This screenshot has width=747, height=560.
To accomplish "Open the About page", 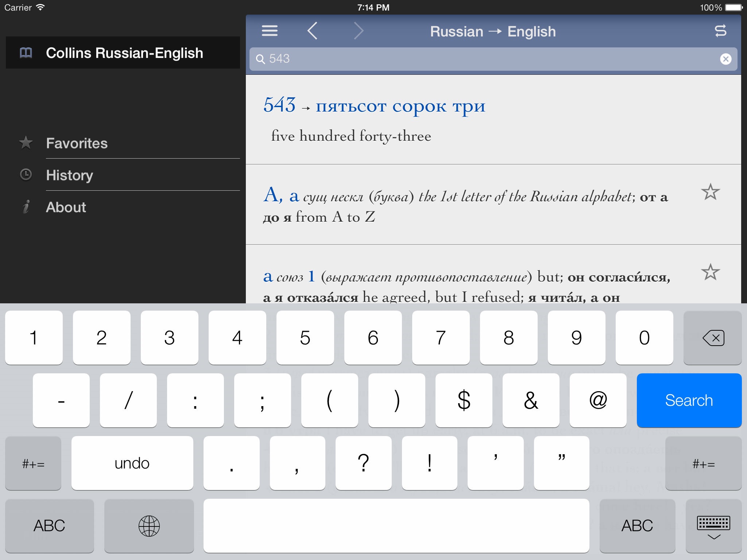I will 66,207.
